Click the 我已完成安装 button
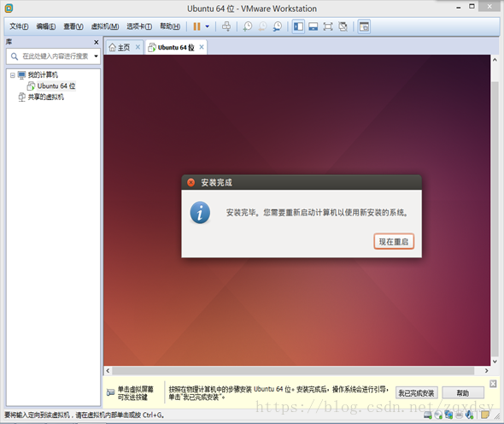 [416, 393]
